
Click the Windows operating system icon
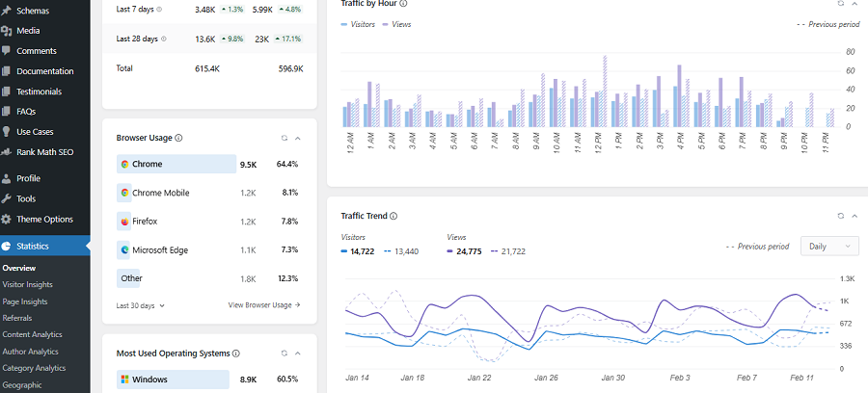pyautogui.click(x=125, y=380)
